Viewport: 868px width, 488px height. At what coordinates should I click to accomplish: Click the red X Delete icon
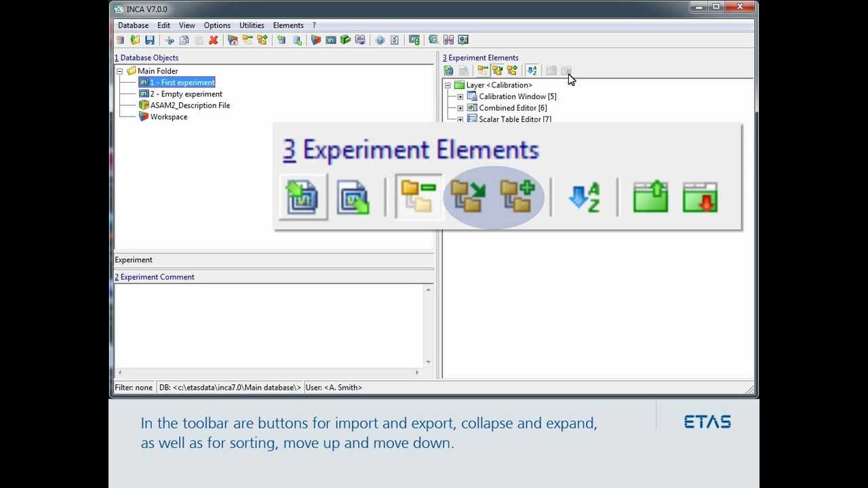(x=214, y=40)
